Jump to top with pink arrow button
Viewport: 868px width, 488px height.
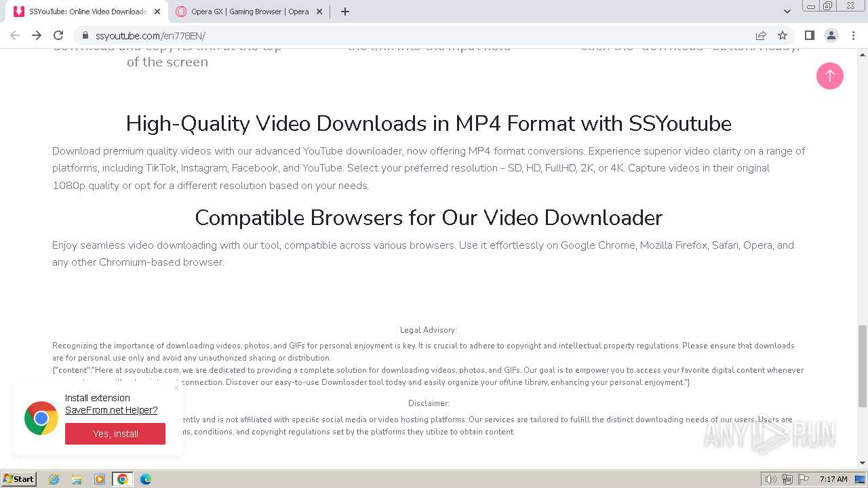(x=830, y=76)
